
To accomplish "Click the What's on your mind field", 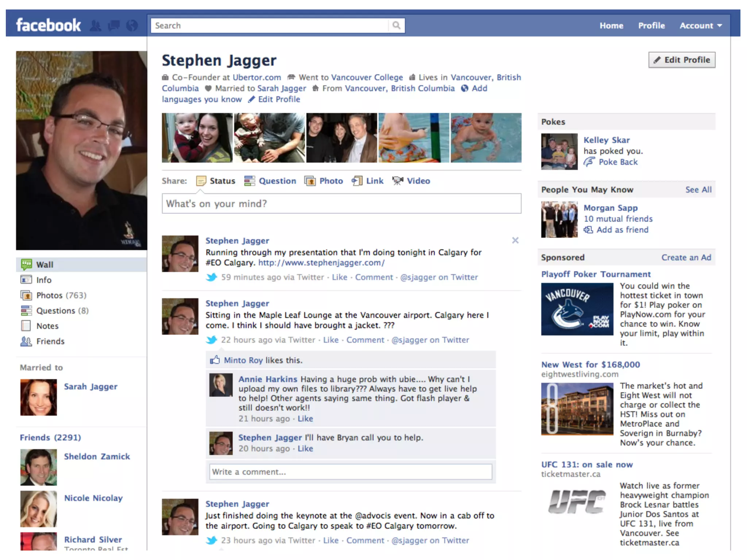I will click(x=341, y=203).
